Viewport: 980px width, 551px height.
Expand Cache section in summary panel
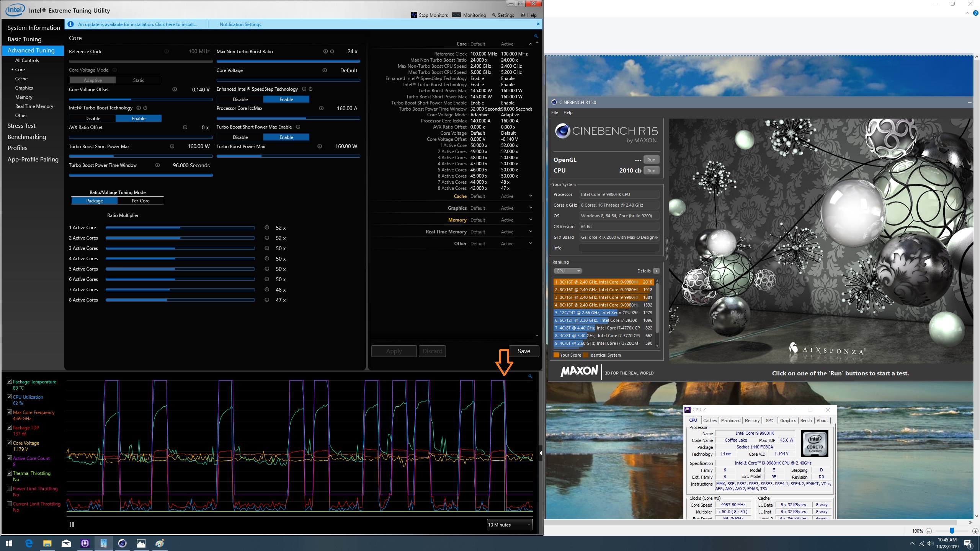click(x=531, y=196)
